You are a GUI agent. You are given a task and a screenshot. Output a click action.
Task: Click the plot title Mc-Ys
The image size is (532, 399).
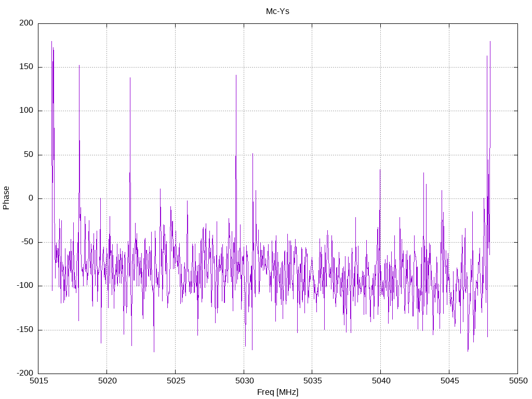tap(277, 11)
